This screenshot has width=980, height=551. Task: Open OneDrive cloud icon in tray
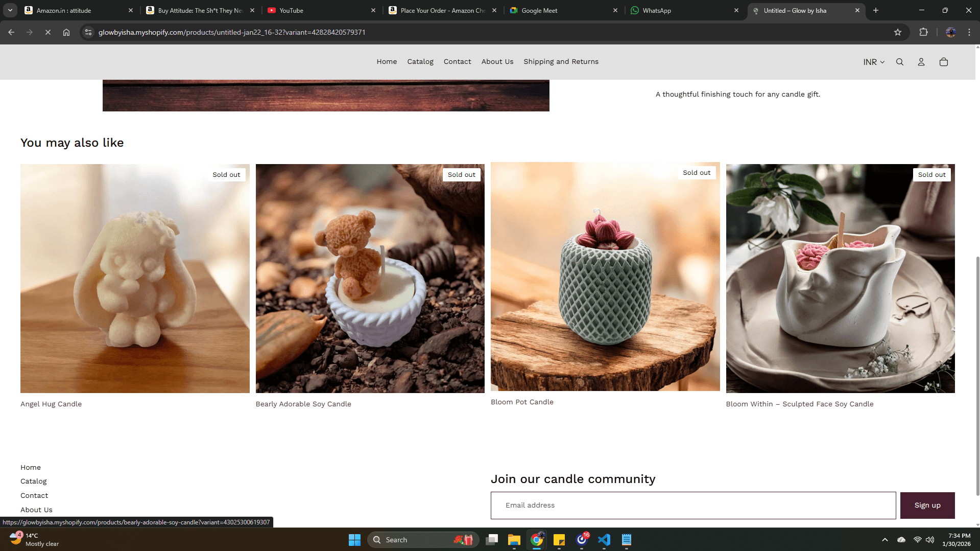pyautogui.click(x=901, y=540)
